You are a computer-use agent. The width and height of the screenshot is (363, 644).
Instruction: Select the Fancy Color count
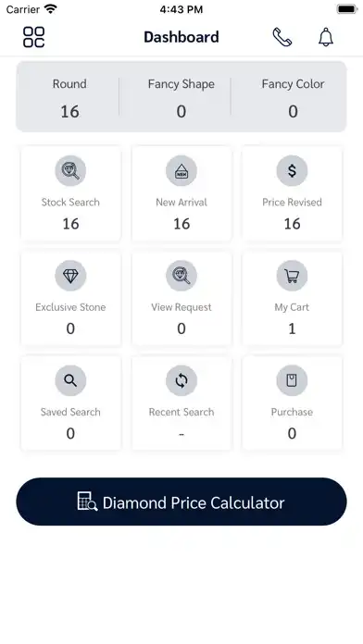pyautogui.click(x=293, y=111)
